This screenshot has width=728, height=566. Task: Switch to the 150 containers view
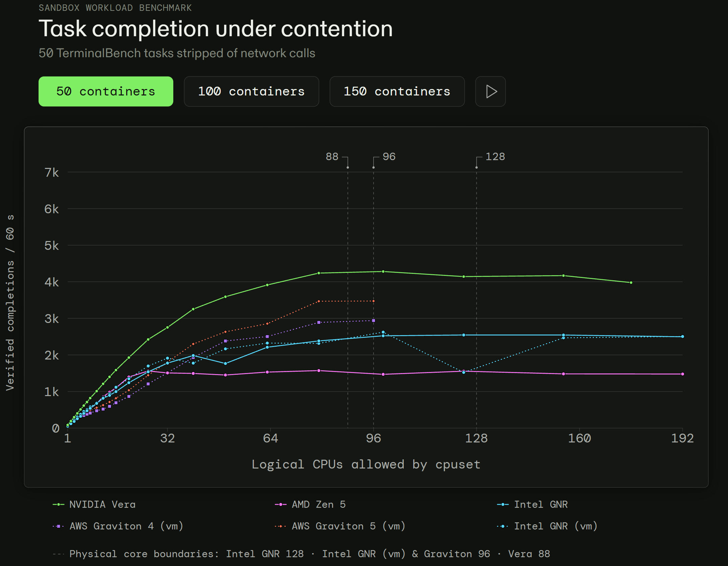coord(397,91)
